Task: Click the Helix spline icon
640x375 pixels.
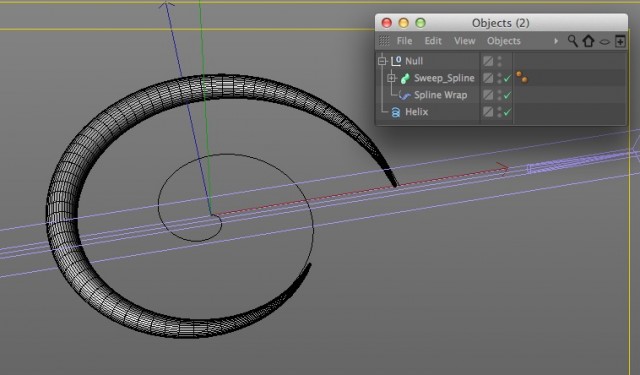Action: pyautogui.click(x=396, y=112)
